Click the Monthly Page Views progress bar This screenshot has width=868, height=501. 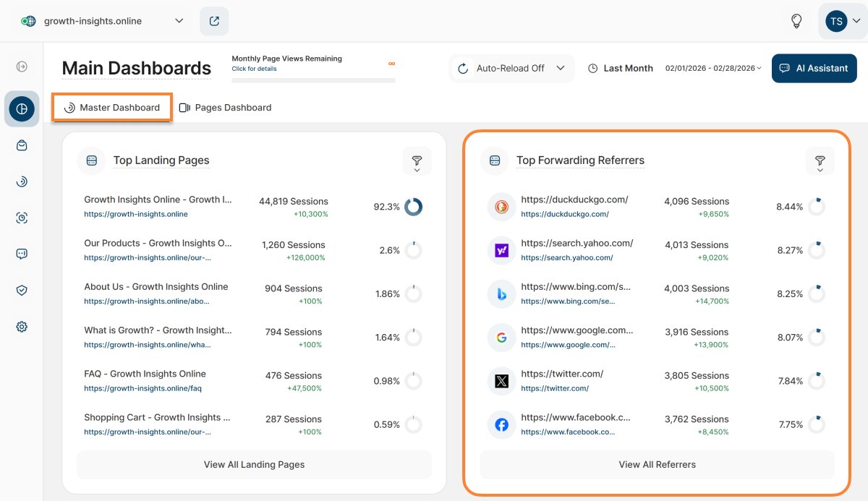313,80
